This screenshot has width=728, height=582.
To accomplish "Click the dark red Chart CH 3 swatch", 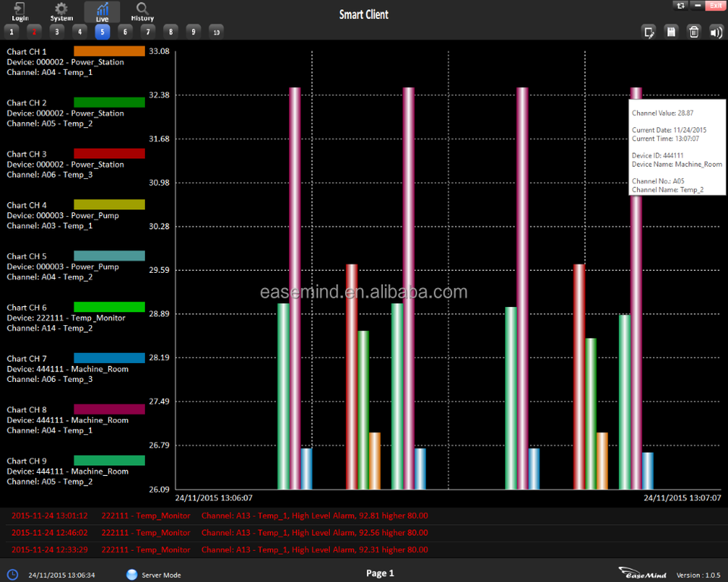I will point(108,153).
